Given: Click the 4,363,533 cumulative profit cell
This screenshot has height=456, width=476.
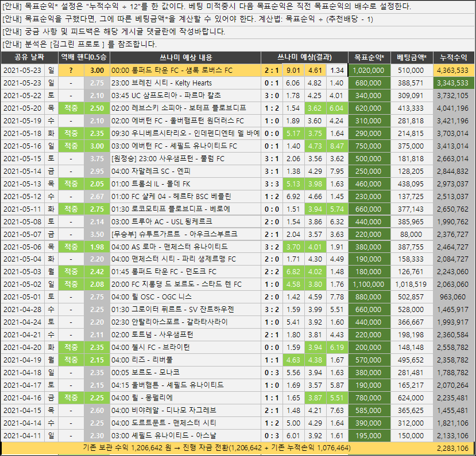Looking at the screenshot, I should pyautogui.click(x=454, y=71).
